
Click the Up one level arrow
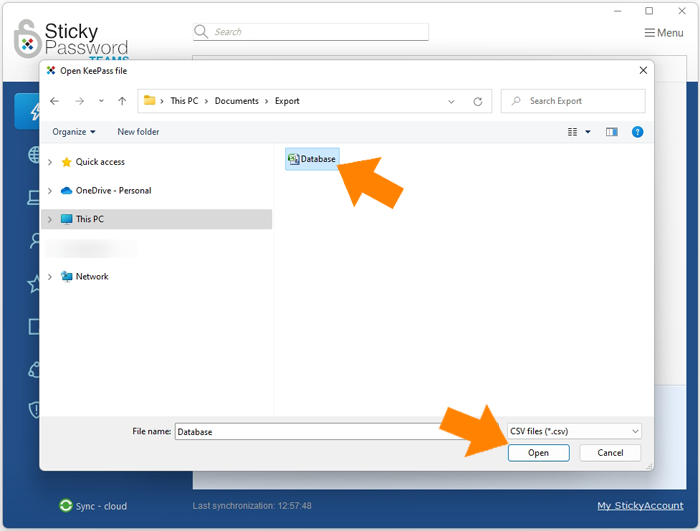coord(122,101)
